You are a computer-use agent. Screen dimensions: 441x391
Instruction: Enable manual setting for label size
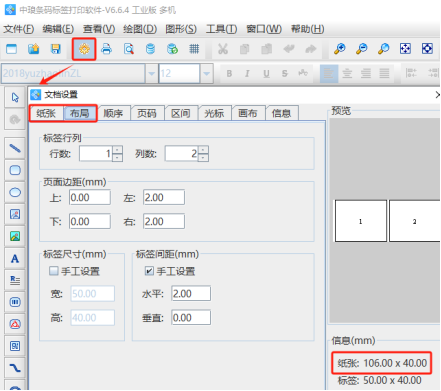click(x=54, y=271)
